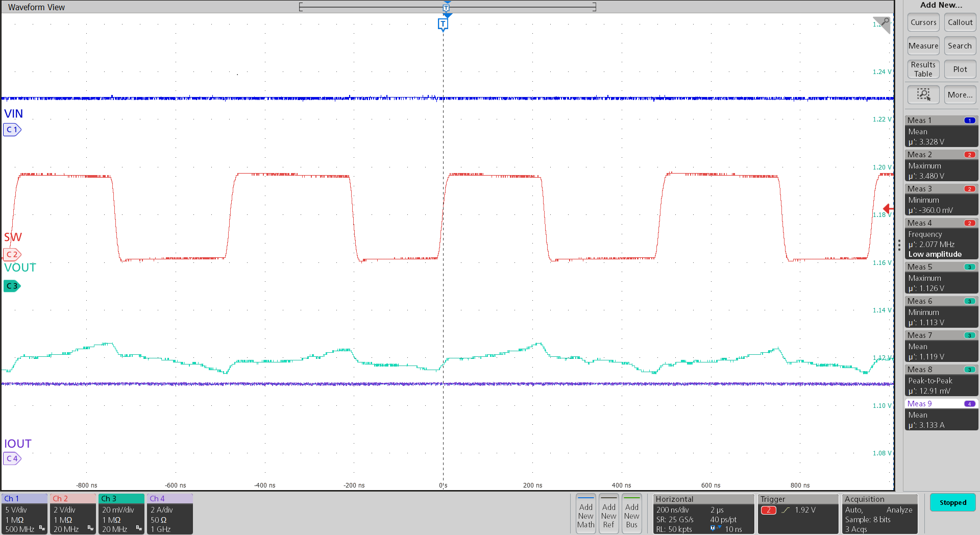The height and width of the screenshot is (535, 980).
Task: Select the Meas 2 Maximum badge
Action: click(x=941, y=165)
